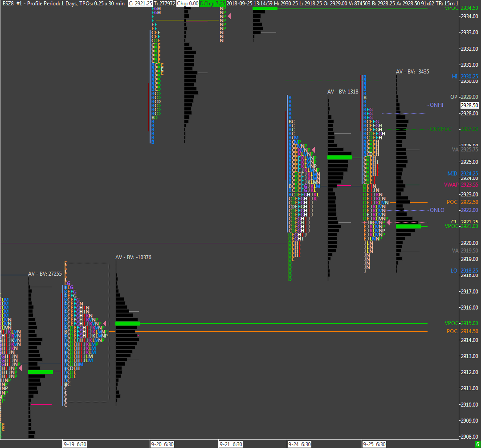481x448 pixels.
Task: Click the 2018-09-25 13:14:59 timestamp
Action: pyautogui.click(x=249, y=4)
